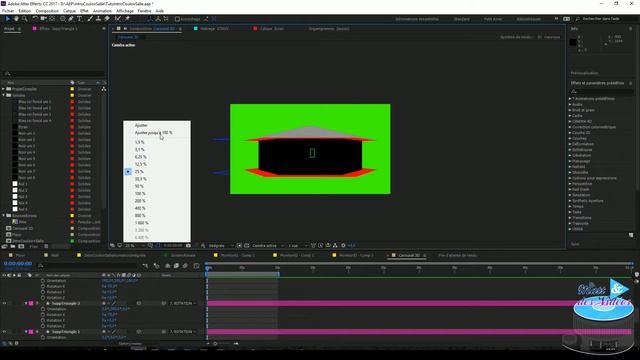Select the Selection arrow tool
This screenshot has height=360, width=640.
[8, 19]
